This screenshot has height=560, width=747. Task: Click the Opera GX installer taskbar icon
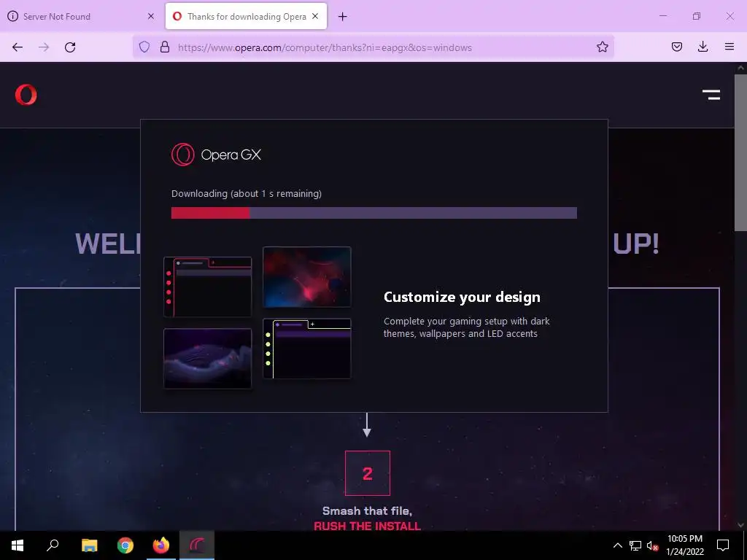point(197,545)
